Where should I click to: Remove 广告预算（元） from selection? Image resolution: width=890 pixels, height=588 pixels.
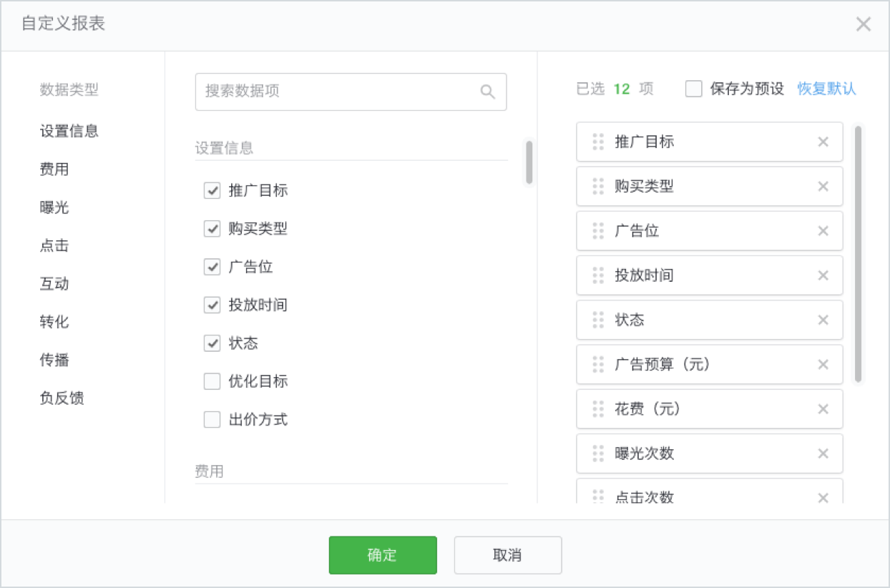823,365
